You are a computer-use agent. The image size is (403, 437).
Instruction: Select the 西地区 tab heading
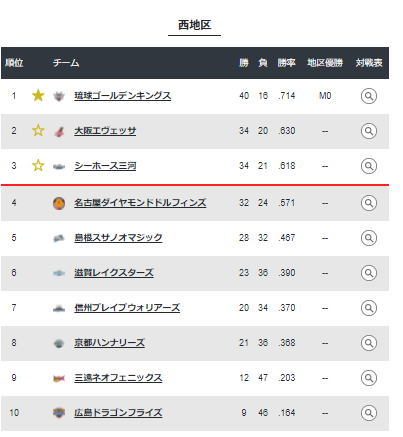[x=194, y=25]
